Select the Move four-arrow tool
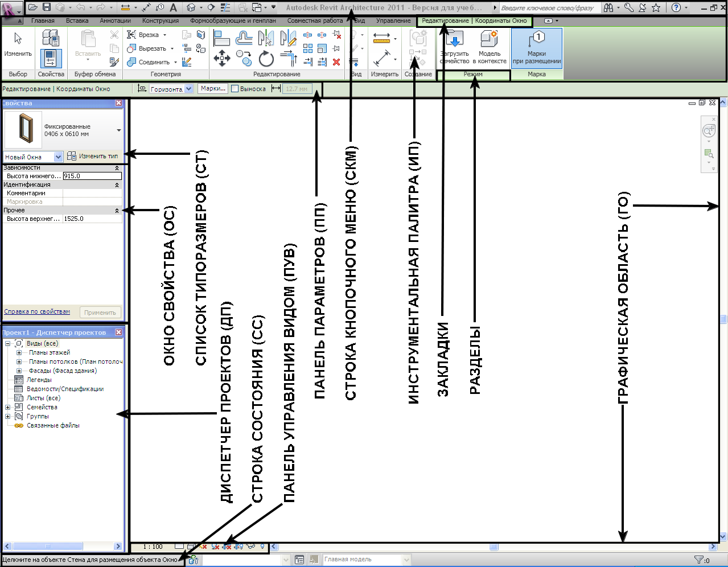The height and width of the screenshot is (567, 728). pyautogui.click(x=221, y=58)
